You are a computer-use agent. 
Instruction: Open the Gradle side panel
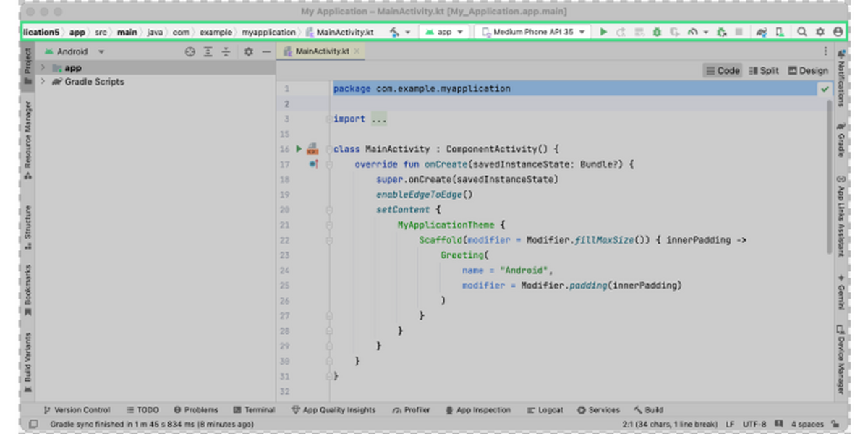tap(841, 140)
